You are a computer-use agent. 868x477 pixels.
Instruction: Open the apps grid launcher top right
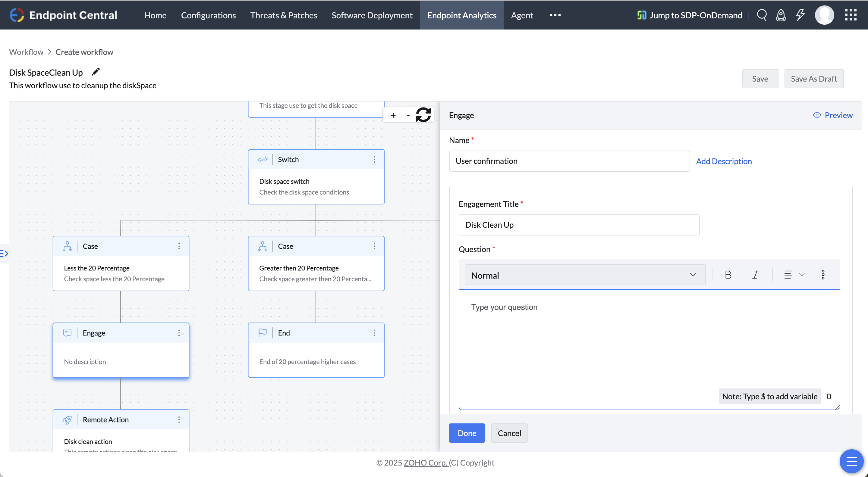point(851,15)
